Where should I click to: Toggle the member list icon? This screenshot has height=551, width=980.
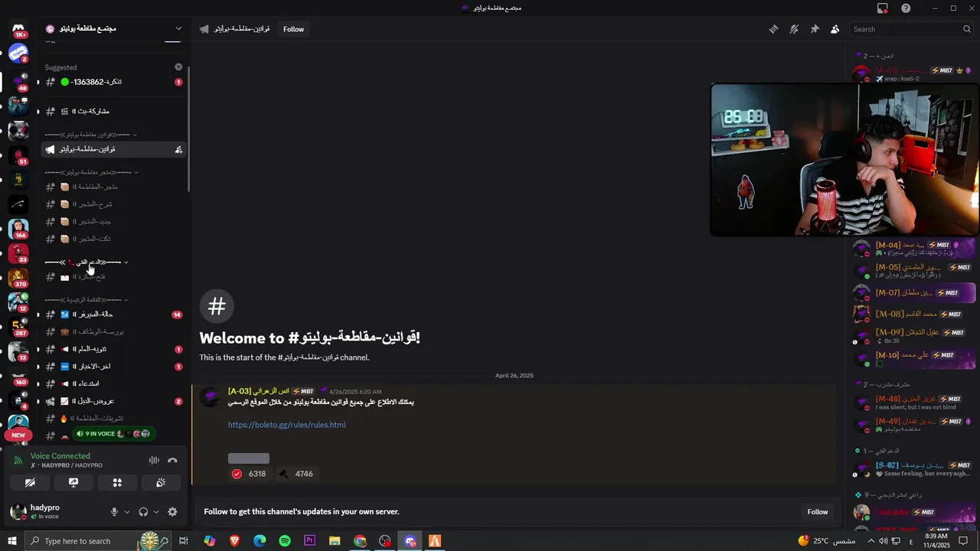[835, 29]
